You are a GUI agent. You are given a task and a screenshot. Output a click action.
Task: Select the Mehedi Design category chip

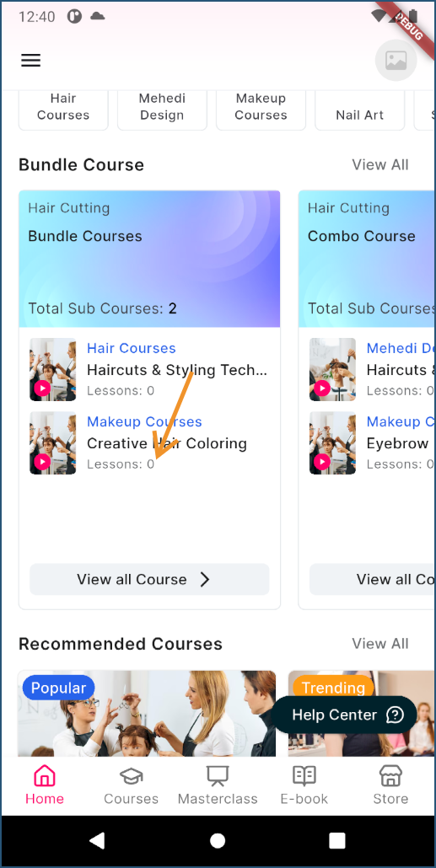tap(162, 109)
